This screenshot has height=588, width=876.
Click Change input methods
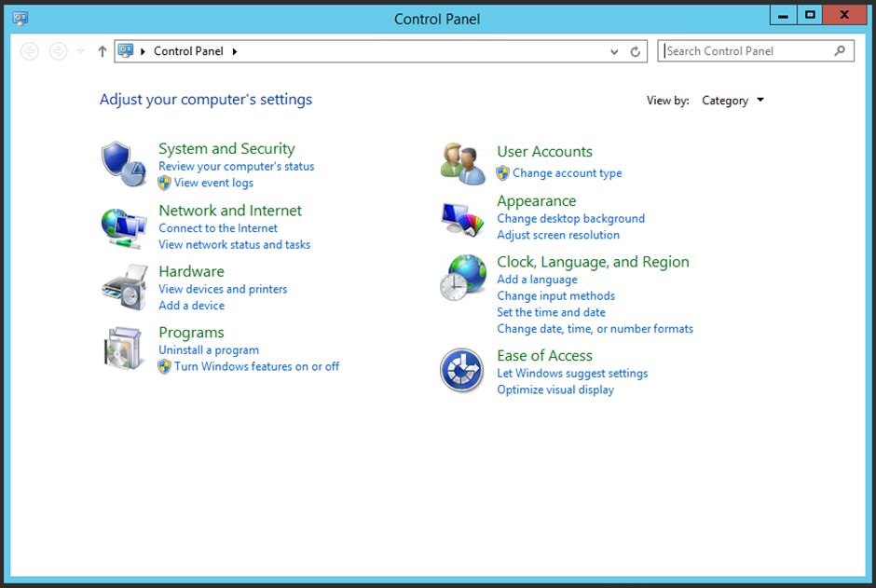555,296
